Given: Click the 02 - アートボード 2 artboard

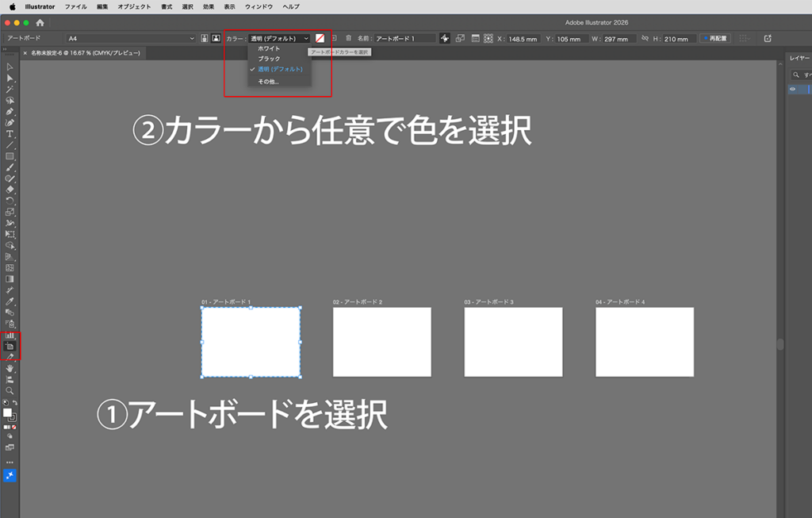Looking at the screenshot, I should [x=381, y=342].
